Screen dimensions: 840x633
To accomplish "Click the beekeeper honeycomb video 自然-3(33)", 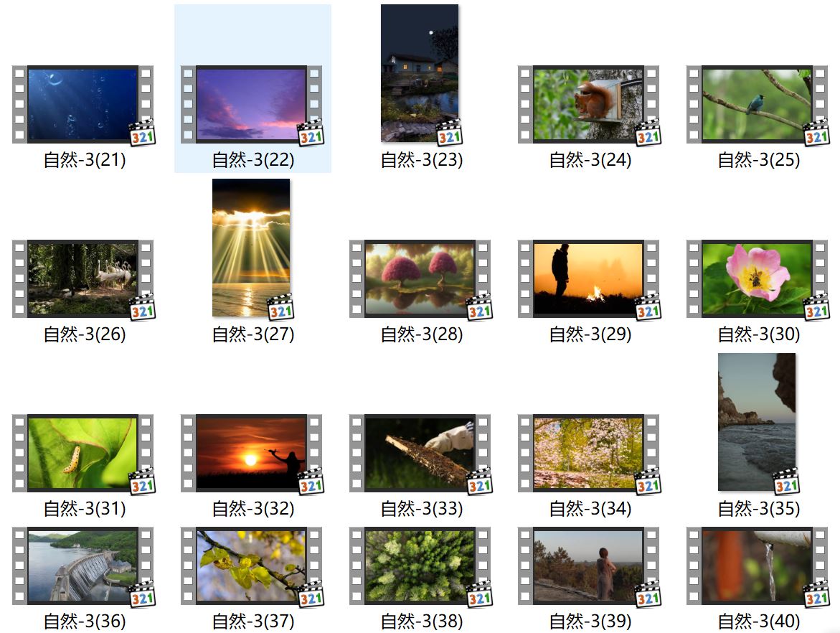I will pos(420,454).
